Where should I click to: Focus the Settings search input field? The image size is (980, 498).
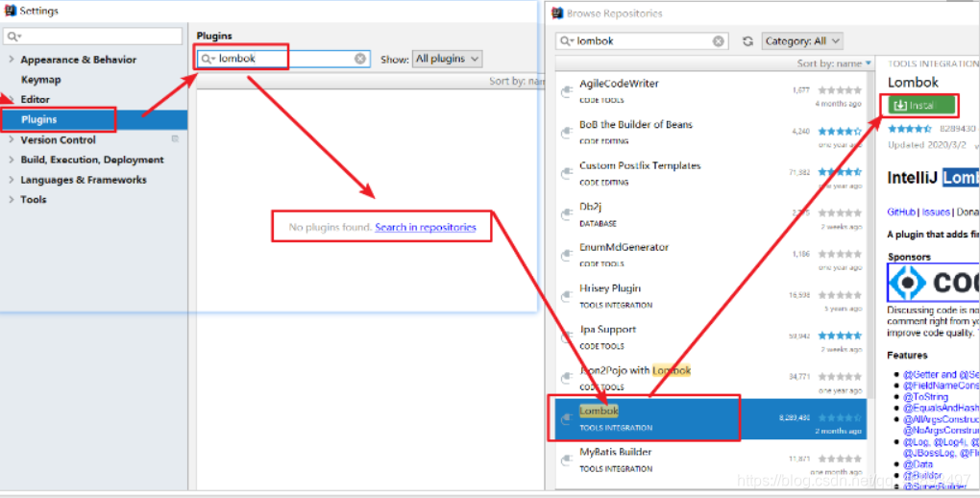(92, 37)
